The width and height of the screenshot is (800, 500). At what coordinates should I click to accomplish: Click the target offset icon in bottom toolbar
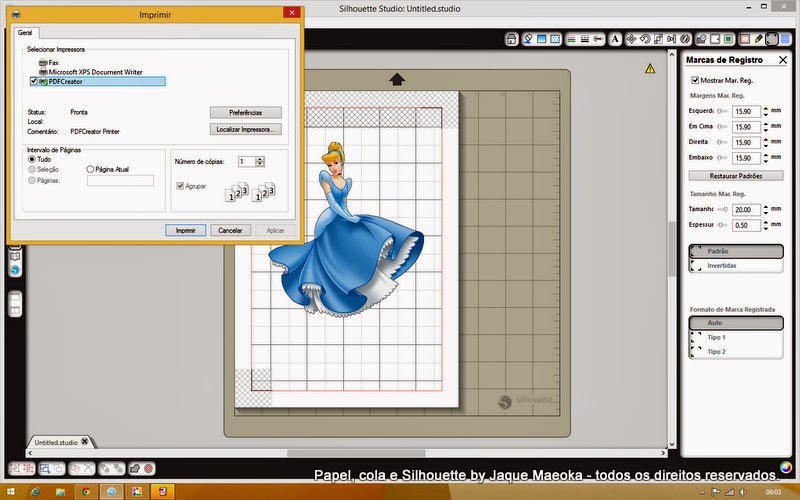(148, 468)
